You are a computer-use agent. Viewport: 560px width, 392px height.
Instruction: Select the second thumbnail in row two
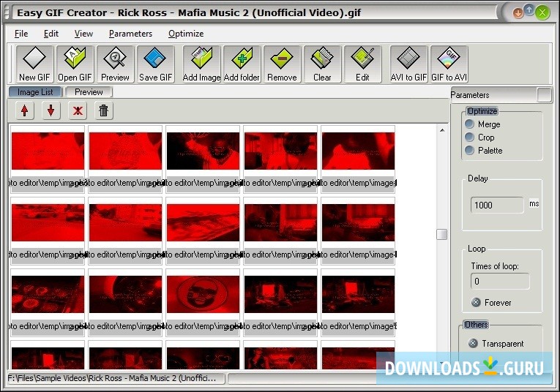coord(125,222)
